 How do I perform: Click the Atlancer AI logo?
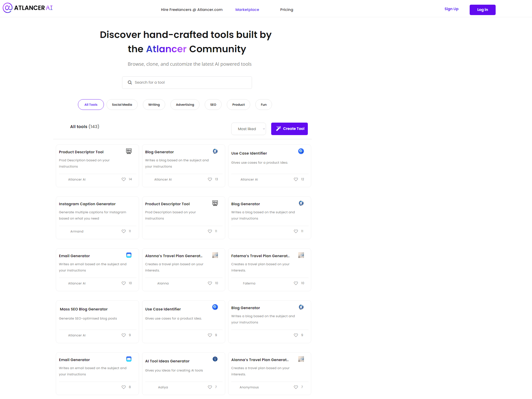[x=28, y=8]
